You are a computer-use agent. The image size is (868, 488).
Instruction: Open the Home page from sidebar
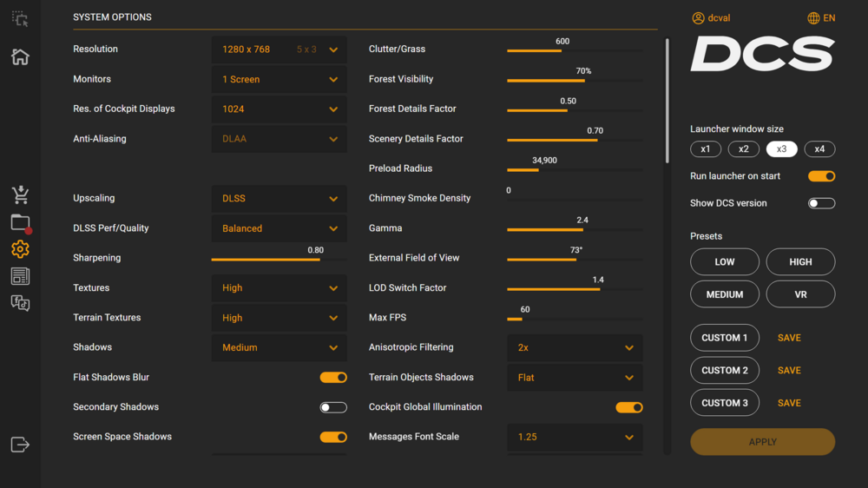coord(20,57)
